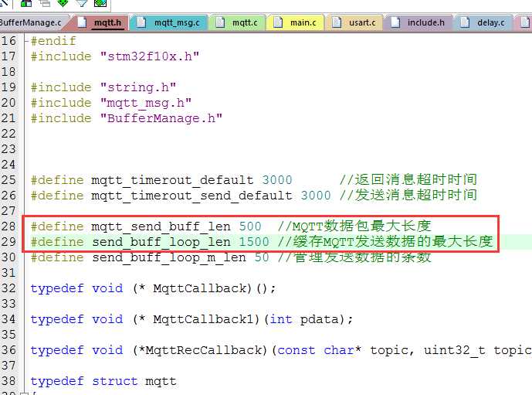
Task: Switch to the BufferManage.c tab
Action: 32,22
